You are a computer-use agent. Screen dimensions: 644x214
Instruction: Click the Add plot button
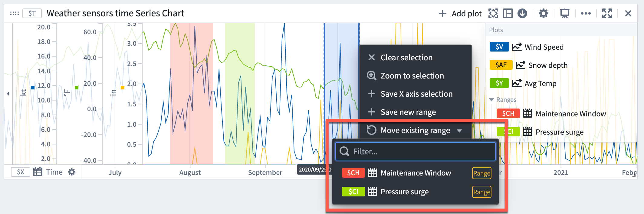(460, 13)
